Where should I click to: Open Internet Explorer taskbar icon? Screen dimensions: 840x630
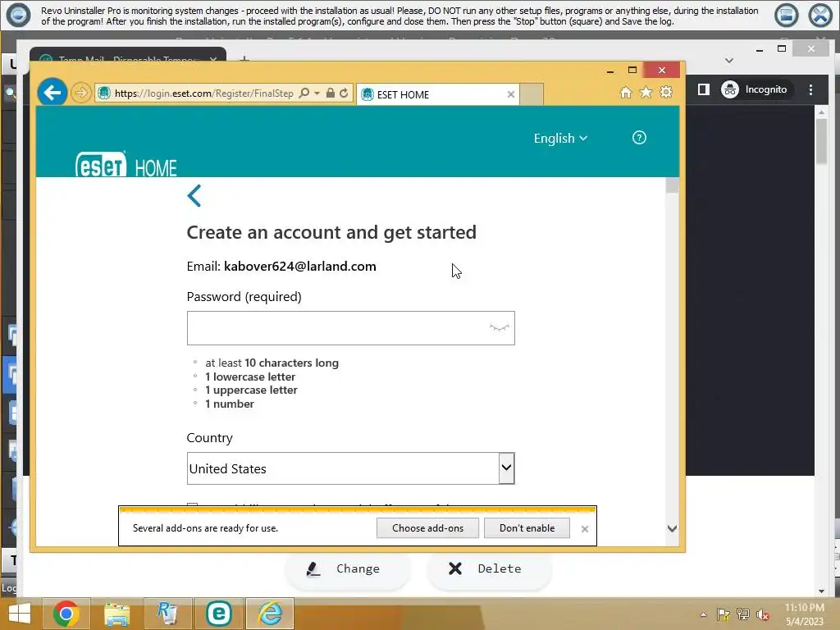tap(269, 614)
